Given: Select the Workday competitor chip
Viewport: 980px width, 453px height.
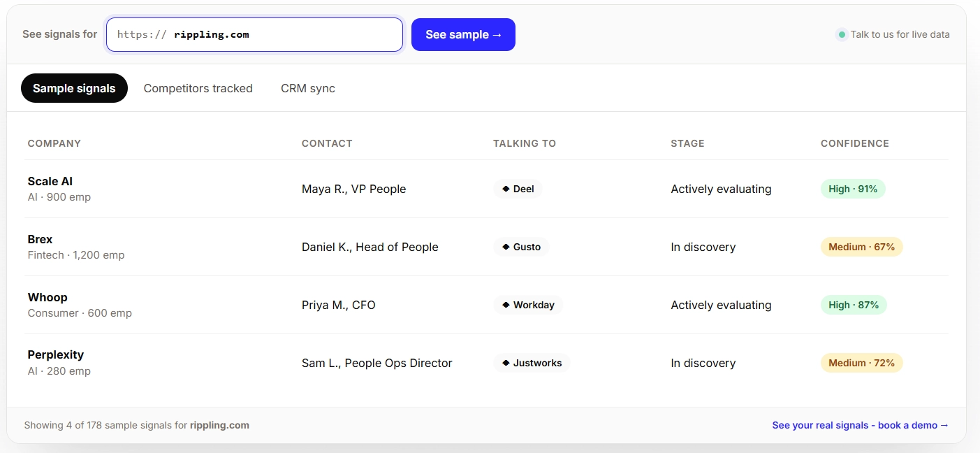Looking at the screenshot, I should click(x=528, y=305).
